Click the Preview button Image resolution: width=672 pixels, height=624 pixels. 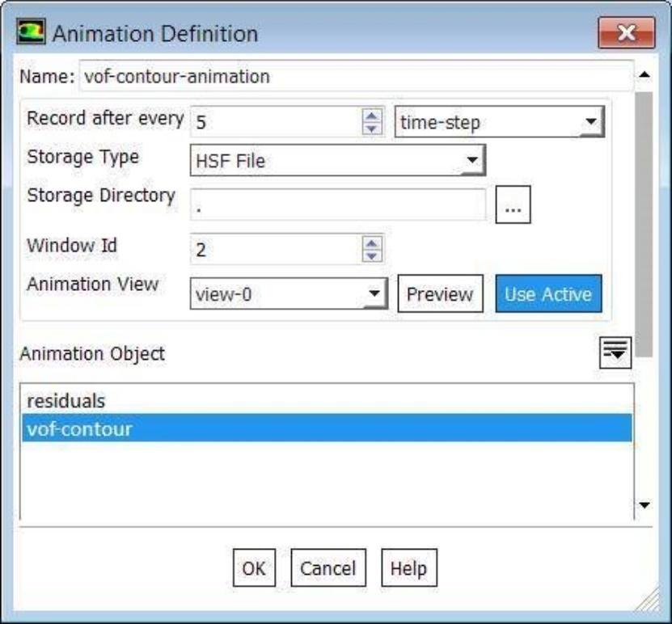point(440,293)
